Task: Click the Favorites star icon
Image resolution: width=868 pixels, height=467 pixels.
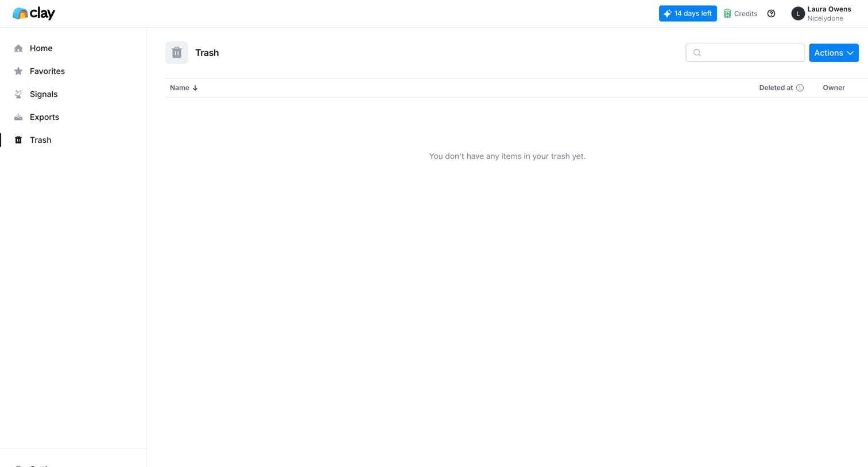Action: pos(18,71)
